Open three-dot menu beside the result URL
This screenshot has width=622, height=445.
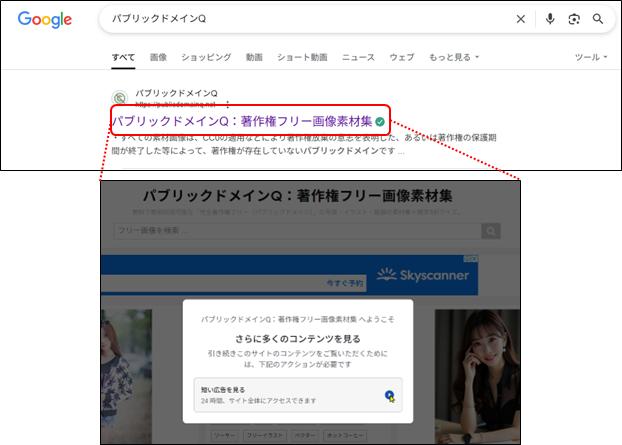(227, 104)
